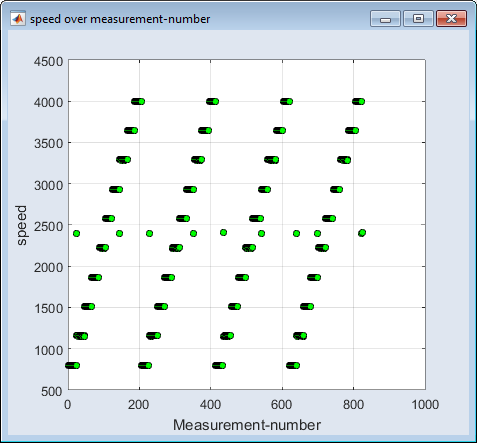Image resolution: width=477 pixels, height=443 pixels.
Task: Select the first data cluster at speed 800
Action: click(x=72, y=365)
